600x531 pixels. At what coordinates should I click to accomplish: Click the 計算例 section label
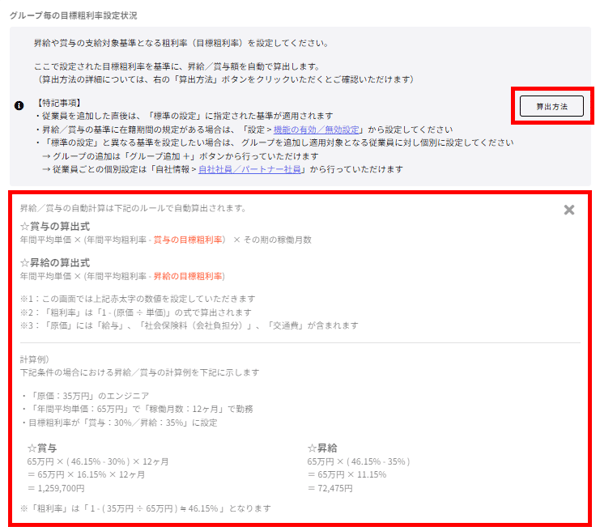pos(39,358)
